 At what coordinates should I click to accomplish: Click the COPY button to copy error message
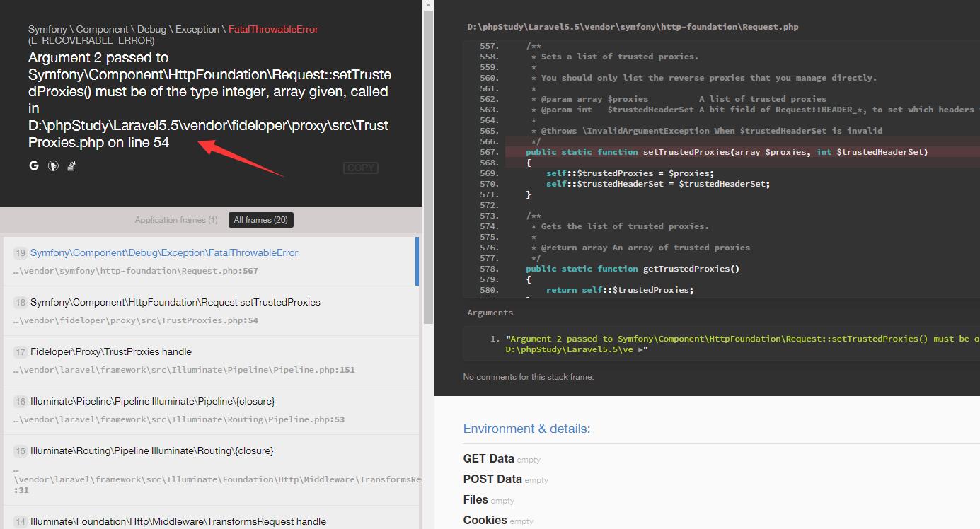[360, 167]
